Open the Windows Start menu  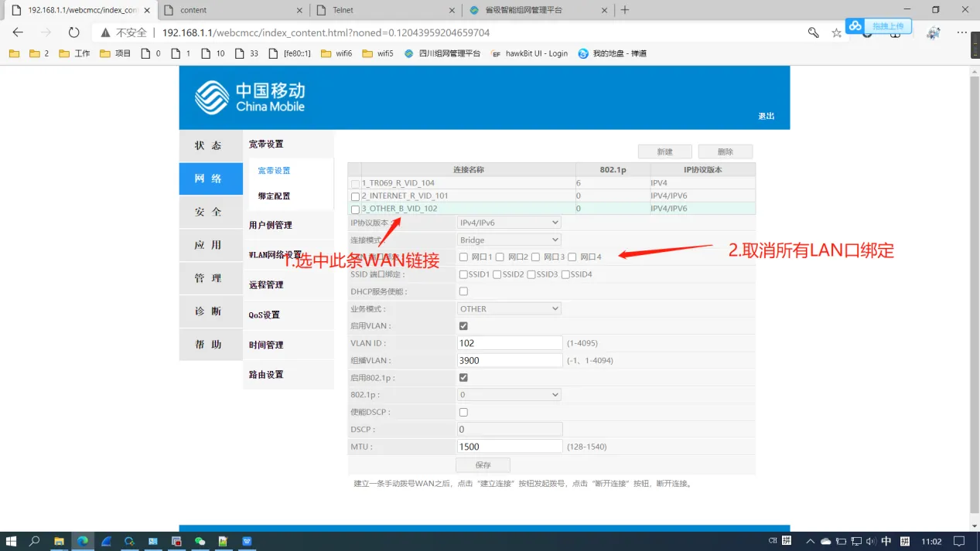(12, 541)
